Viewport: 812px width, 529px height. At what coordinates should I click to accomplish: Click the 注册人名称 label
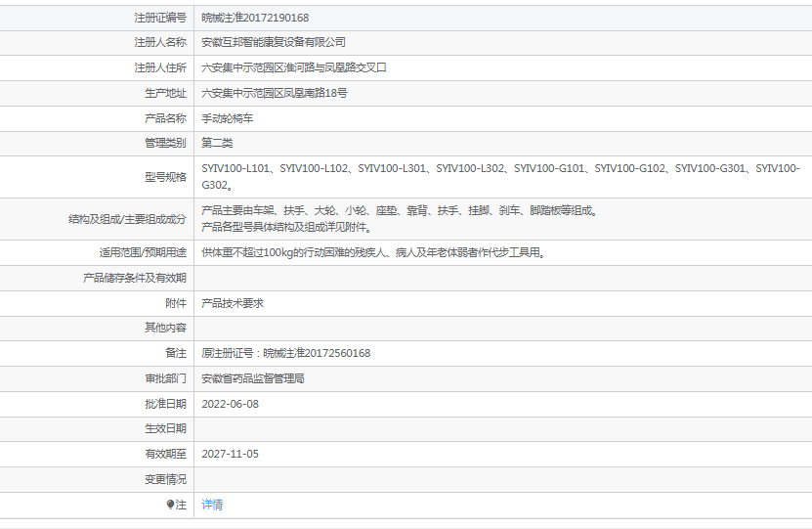160,42
